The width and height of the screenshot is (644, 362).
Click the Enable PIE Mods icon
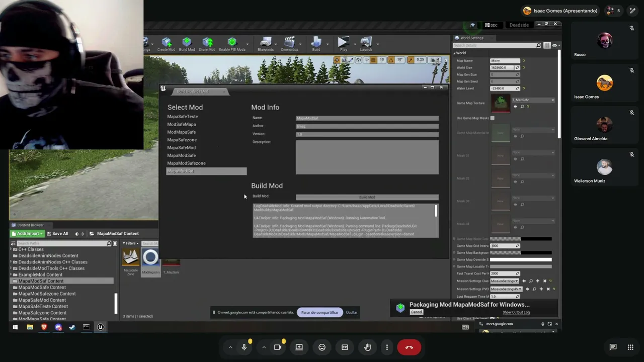(x=232, y=43)
